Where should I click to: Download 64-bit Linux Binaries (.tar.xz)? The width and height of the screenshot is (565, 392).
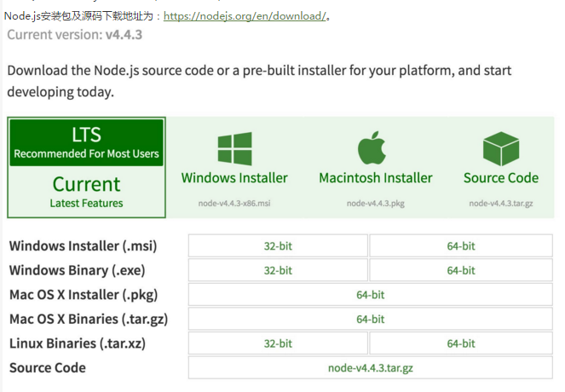pos(461,343)
